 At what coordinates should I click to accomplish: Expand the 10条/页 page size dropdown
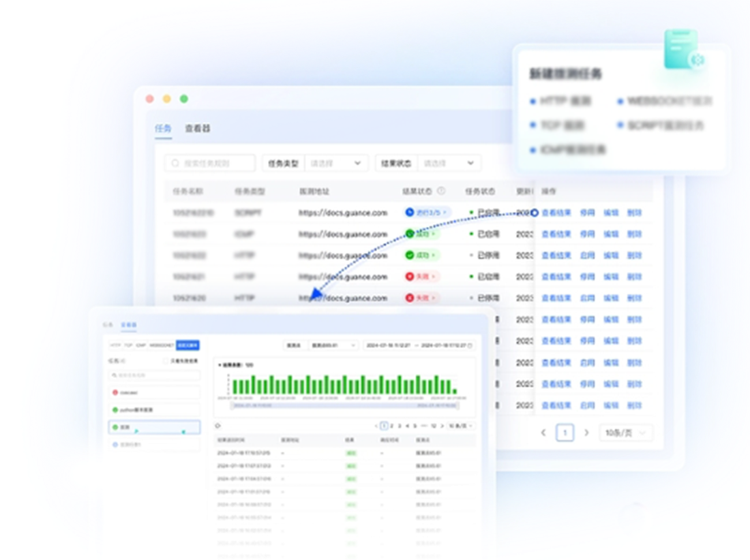click(625, 433)
